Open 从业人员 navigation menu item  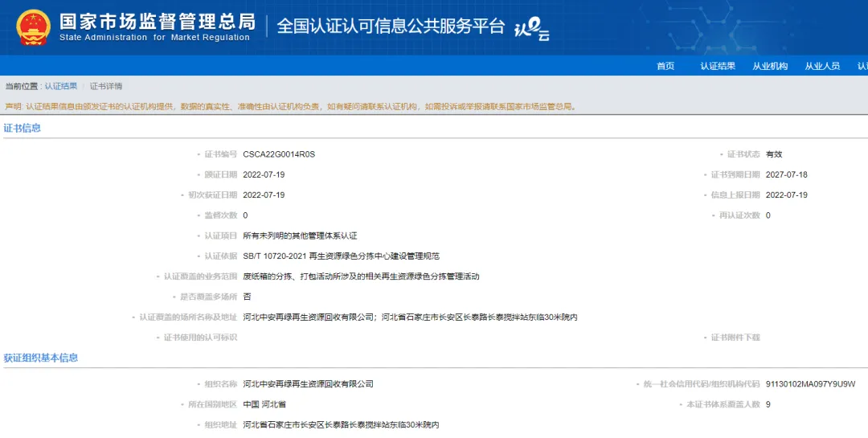[822, 66]
